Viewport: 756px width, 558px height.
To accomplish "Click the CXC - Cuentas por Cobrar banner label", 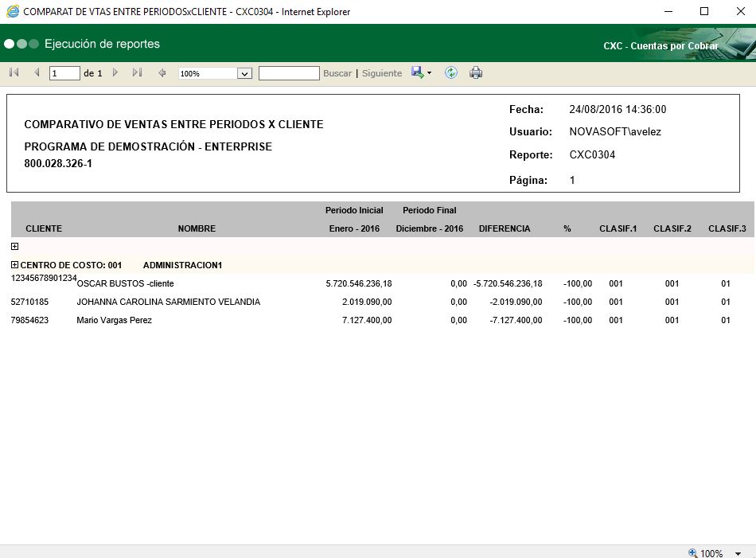I will tap(661, 46).
